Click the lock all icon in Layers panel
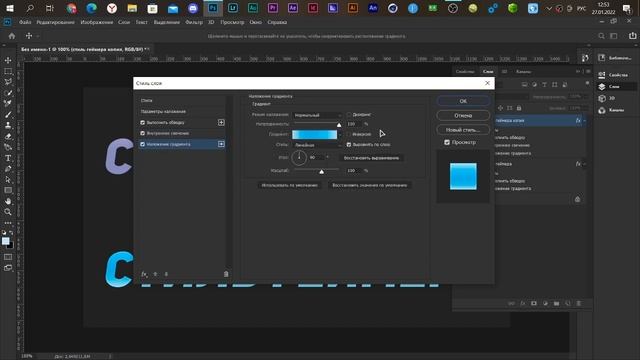 click(x=519, y=108)
